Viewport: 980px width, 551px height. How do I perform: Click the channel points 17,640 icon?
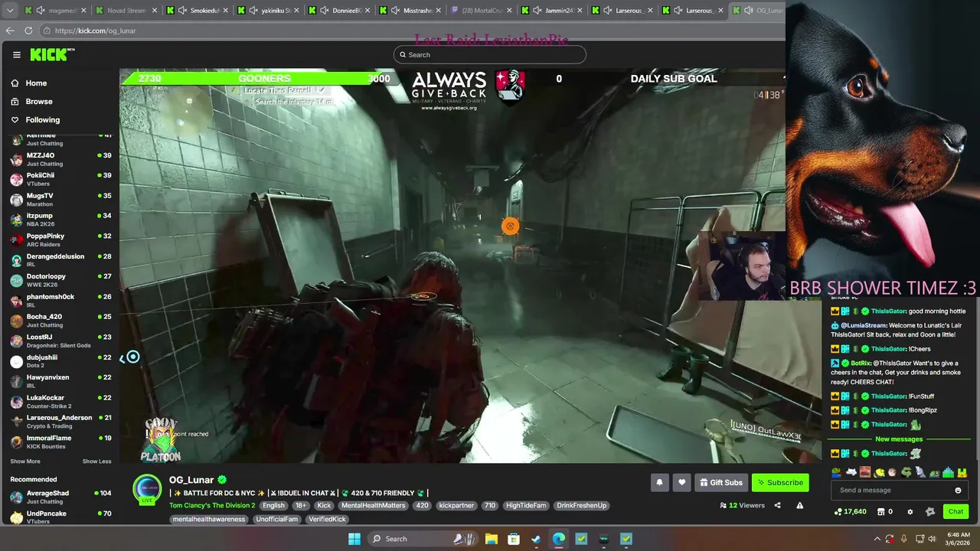click(850, 512)
